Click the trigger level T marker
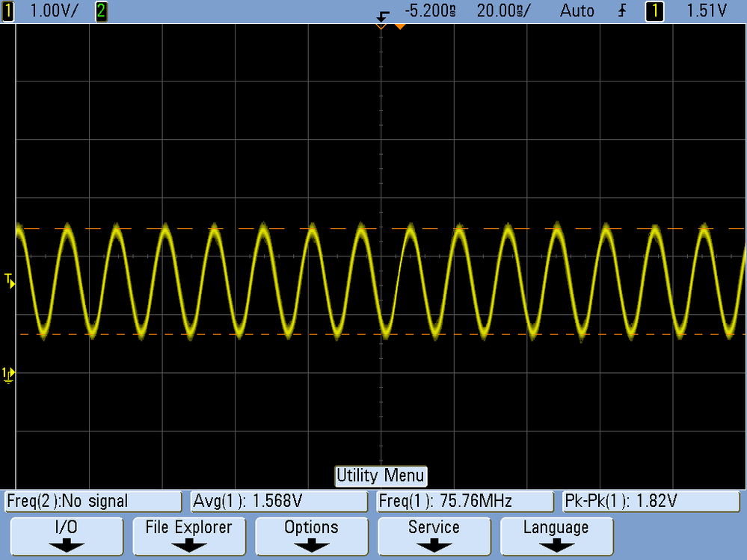This screenshot has height=560, width=747. point(10,280)
